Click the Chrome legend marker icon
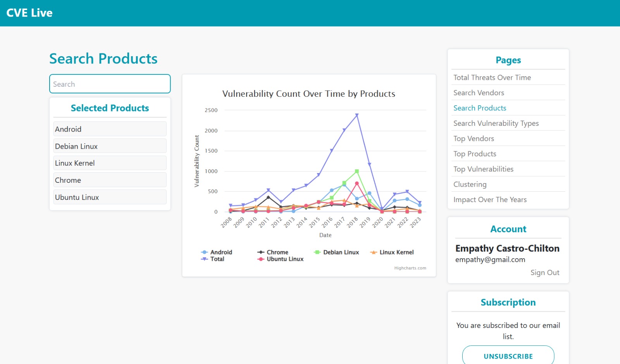This screenshot has height=364, width=620. [x=261, y=252]
